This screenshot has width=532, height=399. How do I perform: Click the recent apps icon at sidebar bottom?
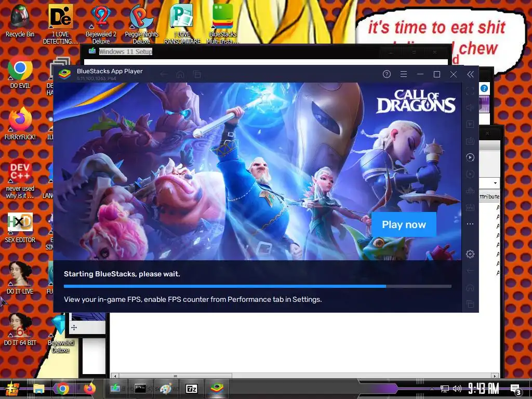[x=470, y=304]
